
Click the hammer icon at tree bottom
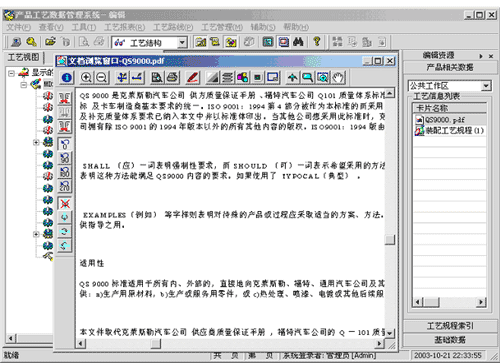pyautogui.click(x=48, y=256)
